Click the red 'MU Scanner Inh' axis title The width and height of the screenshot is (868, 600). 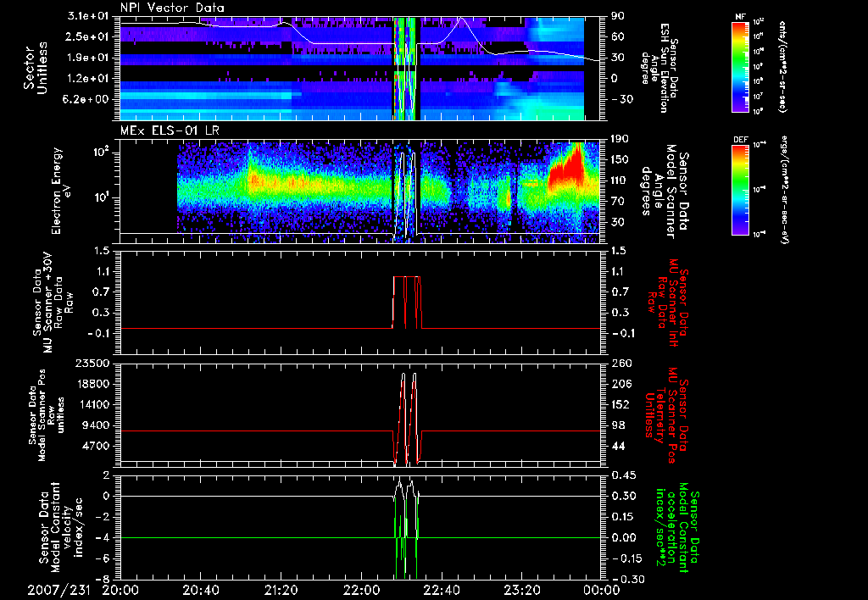[669, 303]
